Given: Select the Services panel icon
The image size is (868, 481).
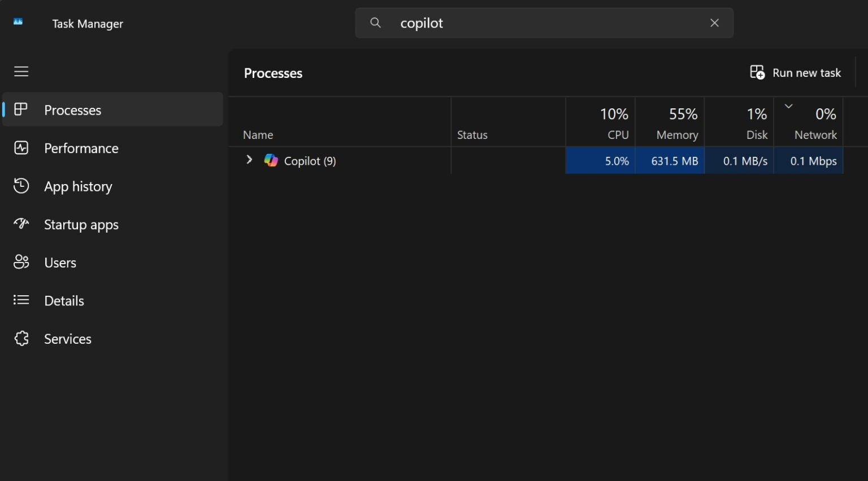Looking at the screenshot, I should pyautogui.click(x=21, y=338).
